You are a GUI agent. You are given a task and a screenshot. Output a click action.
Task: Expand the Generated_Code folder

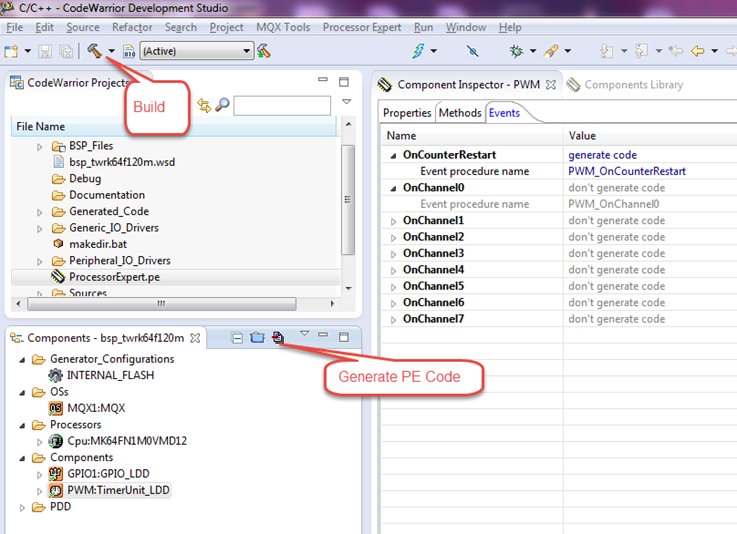tap(40, 212)
